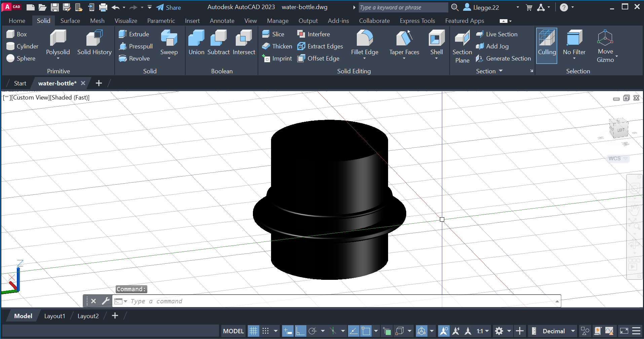Expand the Polysolid dropdown arrow
Image resolution: width=644 pixels, height=339 pixels.
point(58,59)
